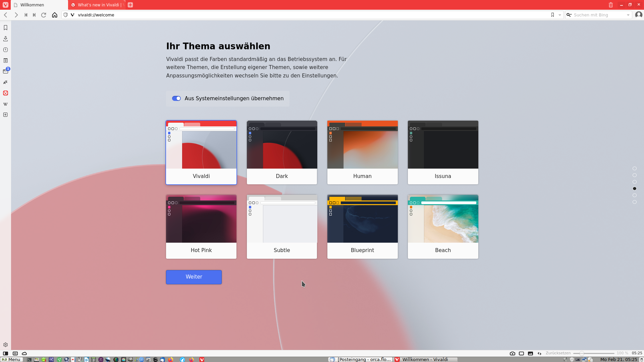This screenshot has height=362, width=644.
Task: Open content blocker shield in address bar
Action: 66,15
